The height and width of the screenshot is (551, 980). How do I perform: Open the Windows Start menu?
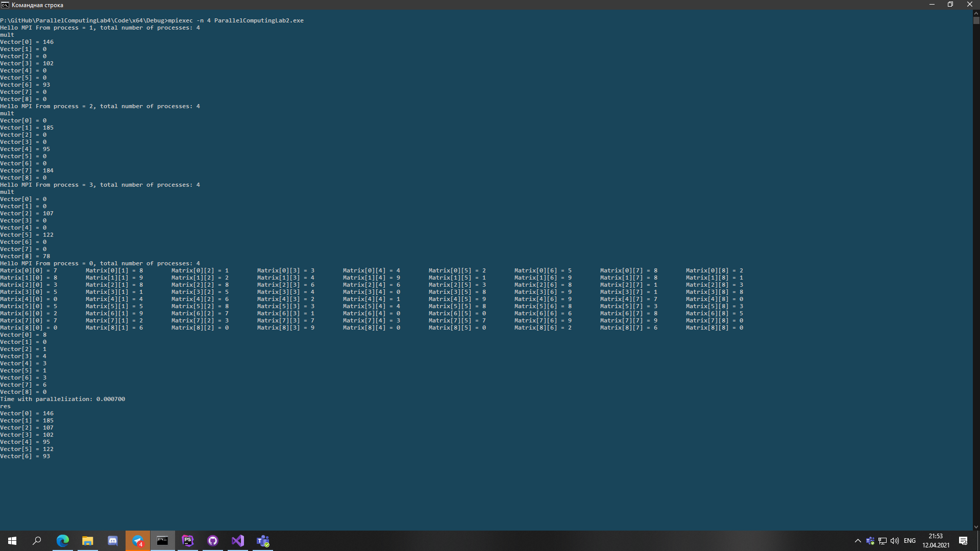pos(12,541)
